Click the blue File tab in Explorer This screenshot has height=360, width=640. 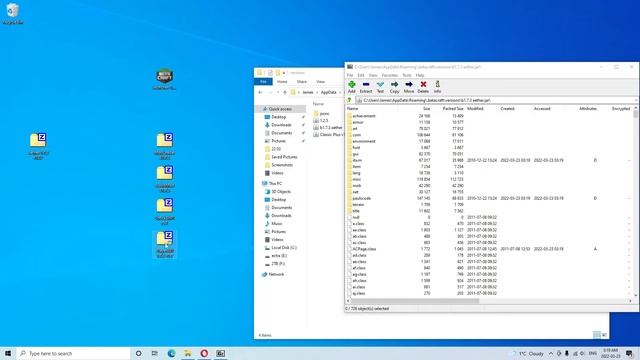[263, 82]
